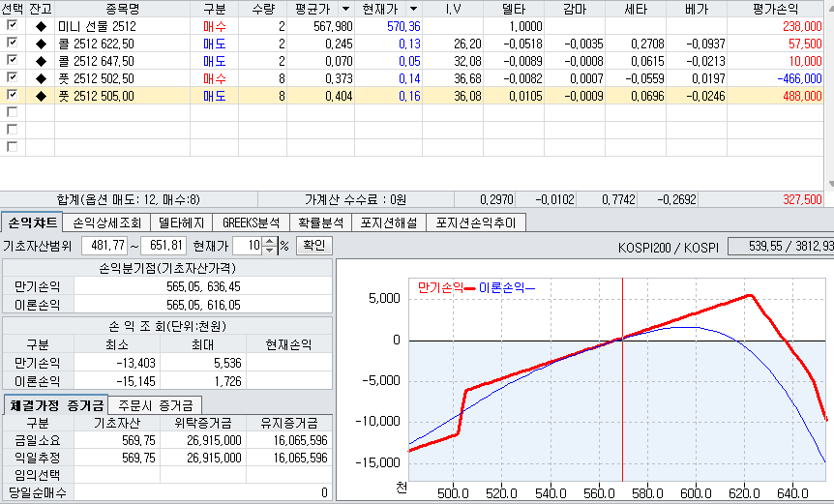The height and width of the screenshot is (504, 834).
Task: Click the 이론손익 breakeven value 565.05, 616.05
Action: click(x=203, y=305)
